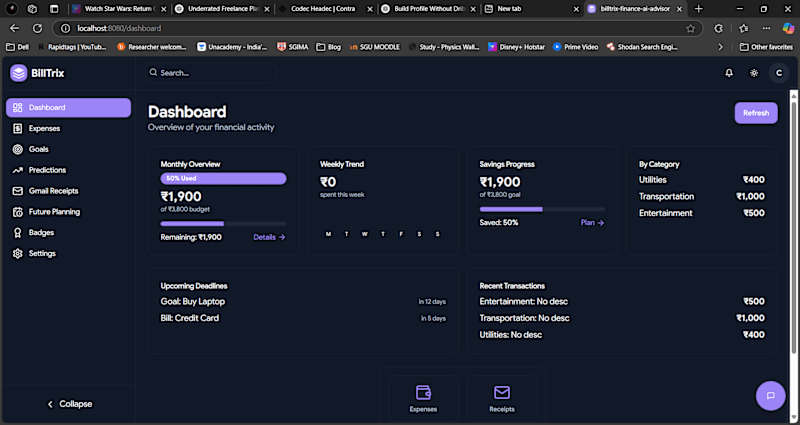Follow the Plan link in Savings Progress
The image size is (800, 425).
(x=592, y=223)
